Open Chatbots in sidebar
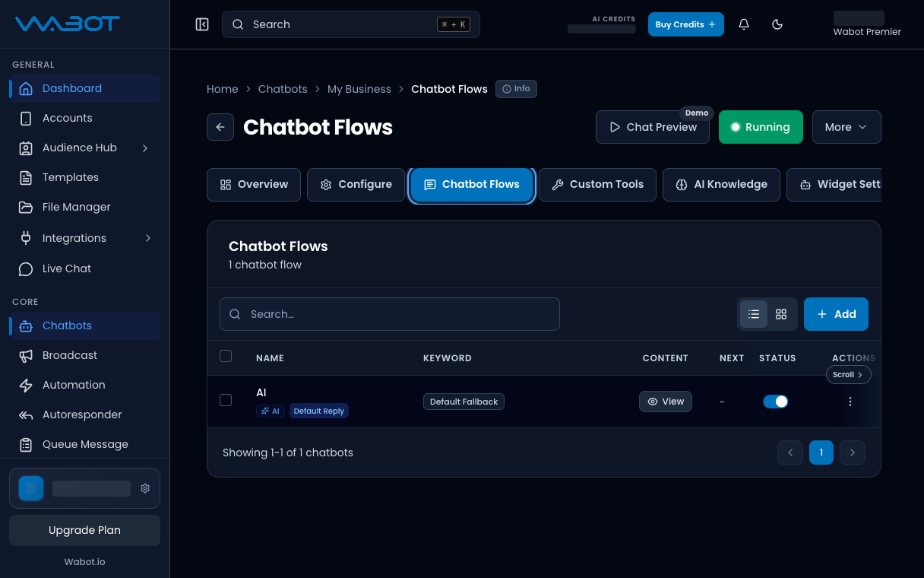This screenshot has height=578, width=924. [x=84, y=326]
